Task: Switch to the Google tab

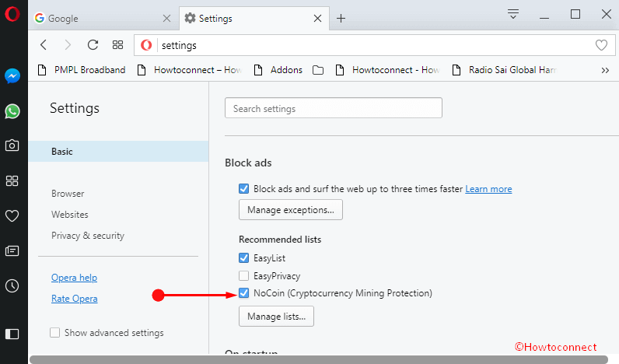Action: (105, 18)
